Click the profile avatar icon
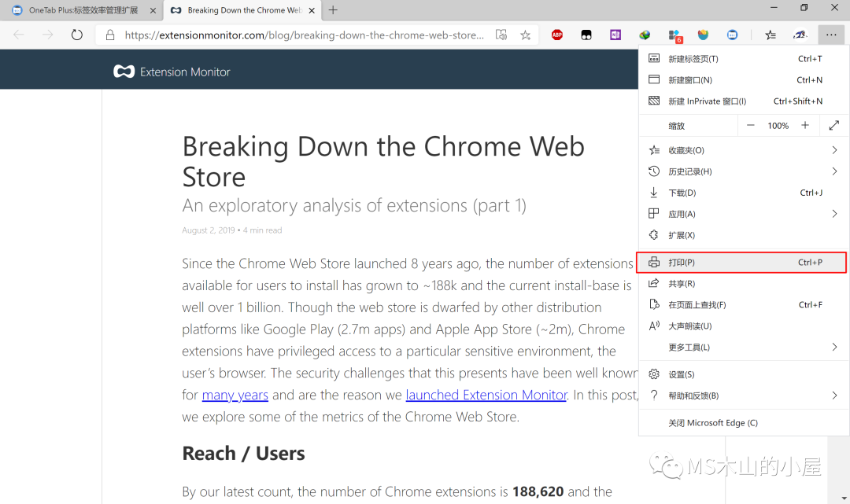This screenshot has height=504, width=850. click(800, 35)
